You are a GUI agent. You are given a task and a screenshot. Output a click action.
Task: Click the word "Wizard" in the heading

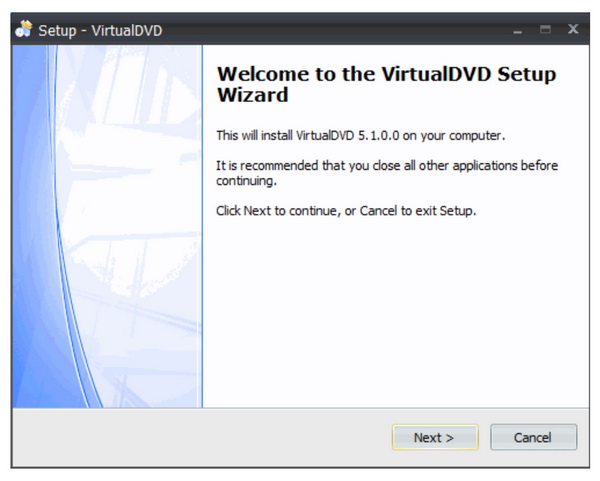pos(252,96)
